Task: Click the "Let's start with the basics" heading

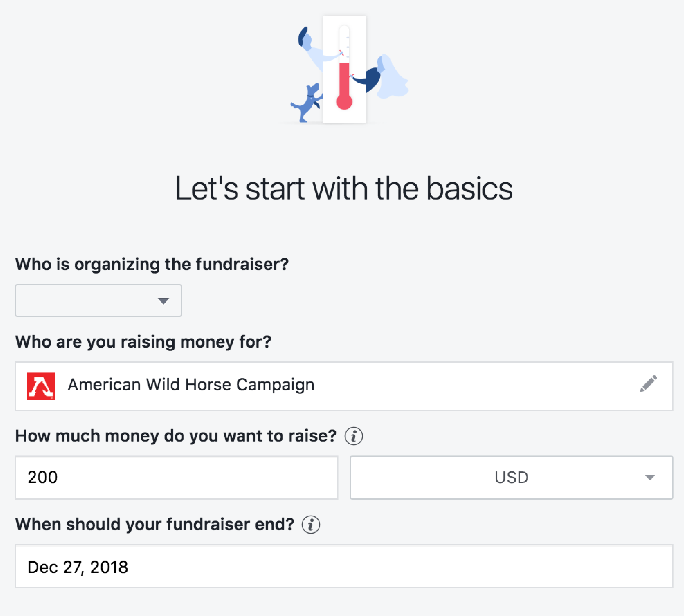Action: [344, 189]
